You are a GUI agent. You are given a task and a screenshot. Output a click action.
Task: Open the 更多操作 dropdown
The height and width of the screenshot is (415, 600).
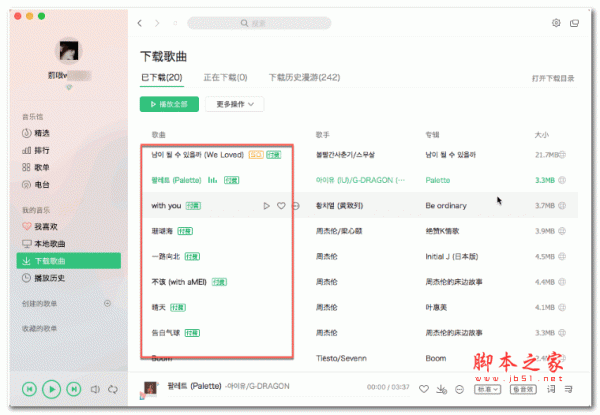pyautogui.click(x=235, y=104)
